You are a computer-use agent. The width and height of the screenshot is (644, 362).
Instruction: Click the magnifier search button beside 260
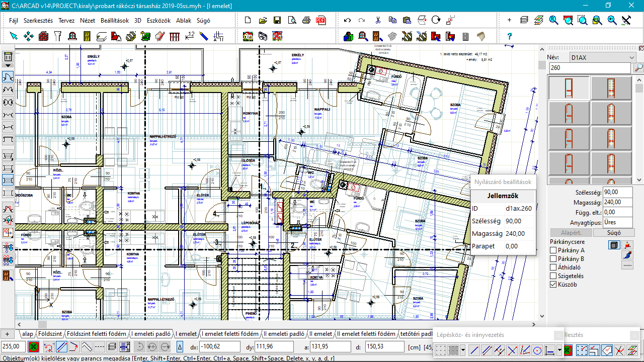point(638,68)
